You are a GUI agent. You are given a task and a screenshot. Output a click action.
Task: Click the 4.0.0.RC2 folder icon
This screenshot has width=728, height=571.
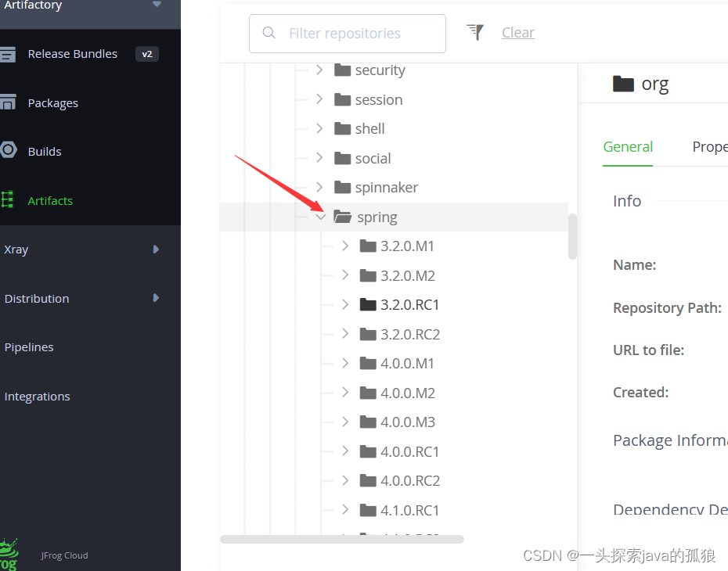pos(368,480)
